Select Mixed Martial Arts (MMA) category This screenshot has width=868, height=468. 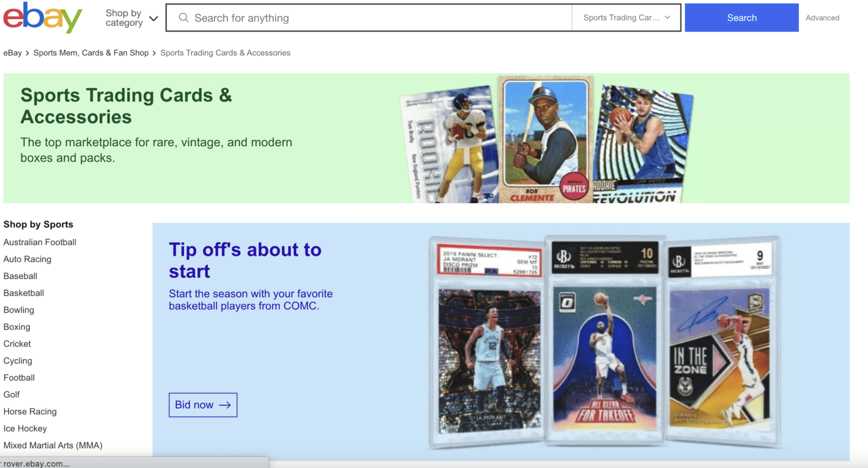click(x=53, y=445)
